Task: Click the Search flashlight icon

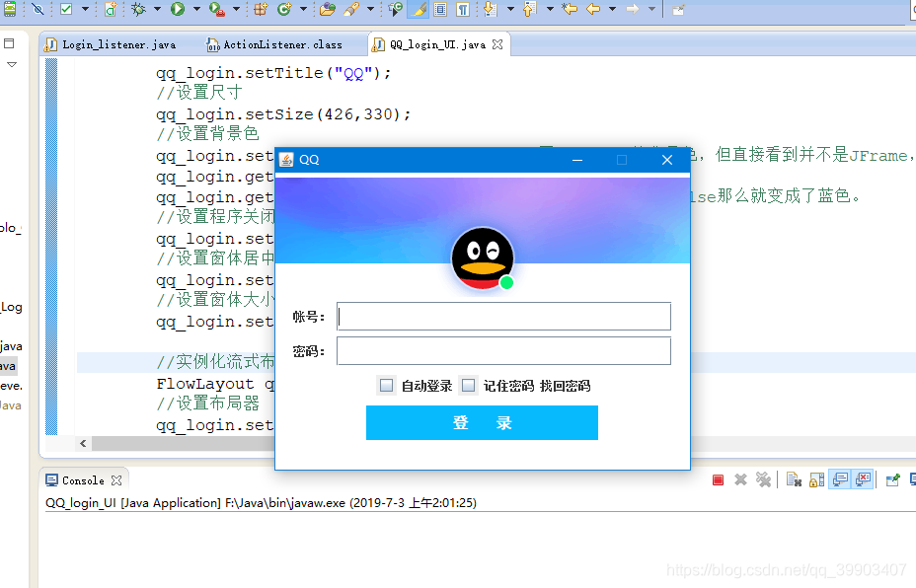Action: point(351,9)
